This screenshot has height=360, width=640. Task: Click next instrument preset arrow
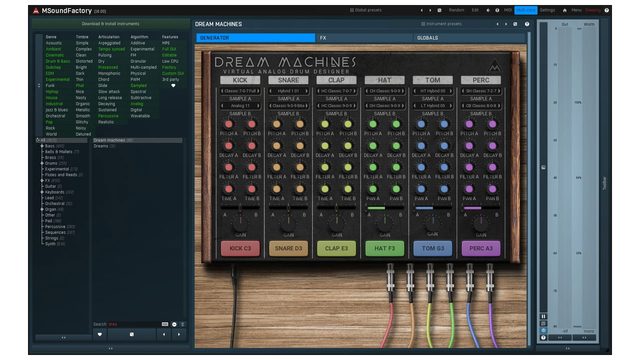506,24
